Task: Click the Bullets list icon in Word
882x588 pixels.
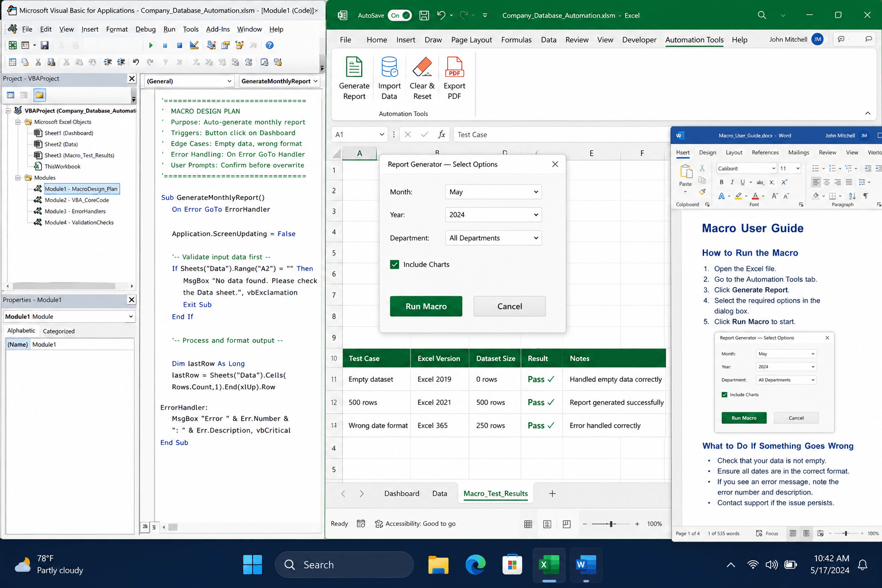Action: 815,168
